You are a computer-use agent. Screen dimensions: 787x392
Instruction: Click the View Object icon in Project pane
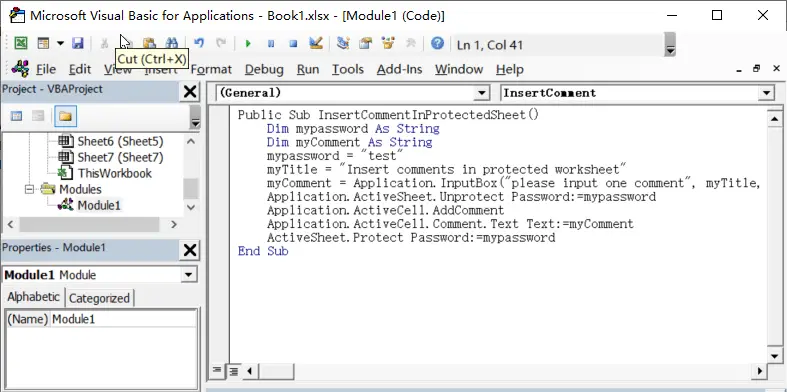pos(38,116)
